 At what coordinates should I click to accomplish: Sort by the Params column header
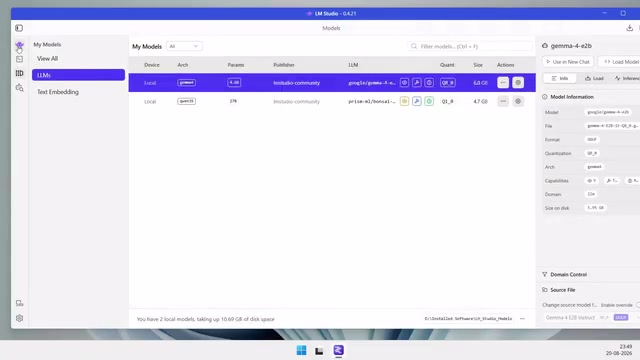[236, 65]
